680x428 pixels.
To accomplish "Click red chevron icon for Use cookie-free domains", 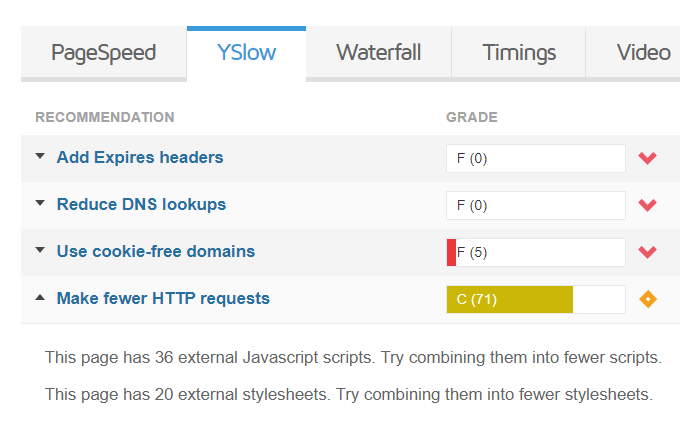I will click(x=647, y=252).
